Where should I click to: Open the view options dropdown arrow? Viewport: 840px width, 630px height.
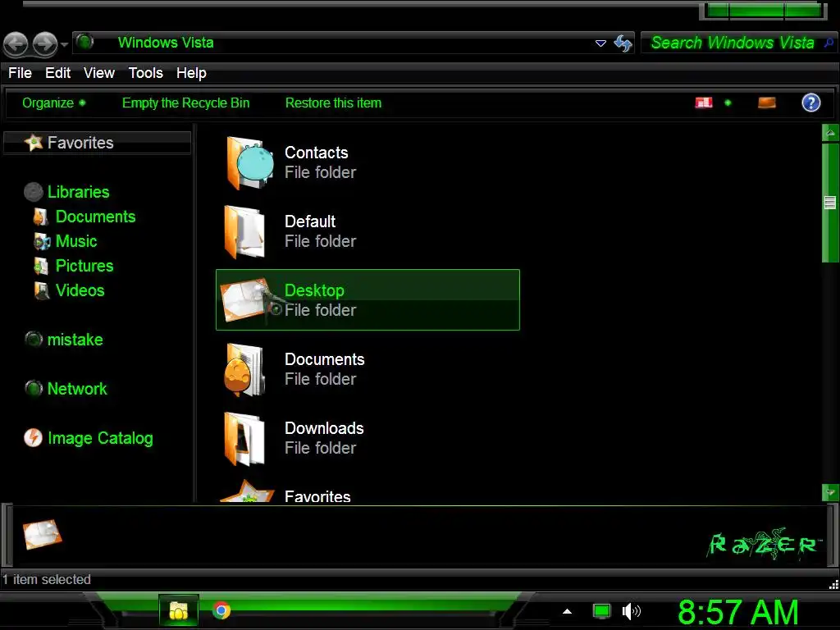click(728, 103)
